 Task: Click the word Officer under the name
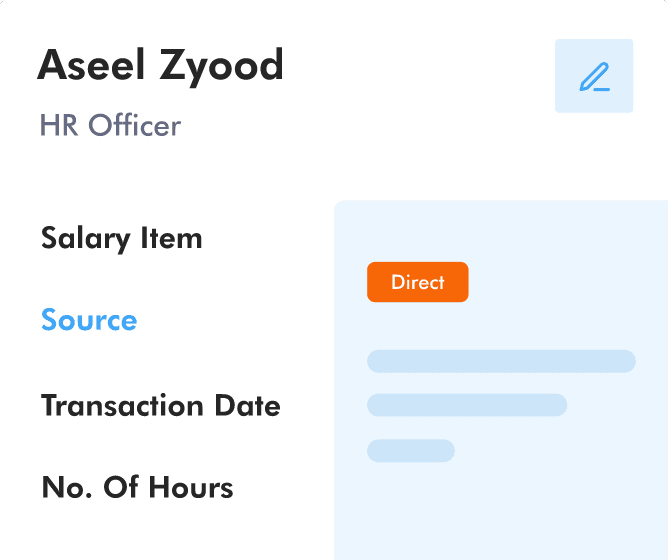[x=134, y=126]
